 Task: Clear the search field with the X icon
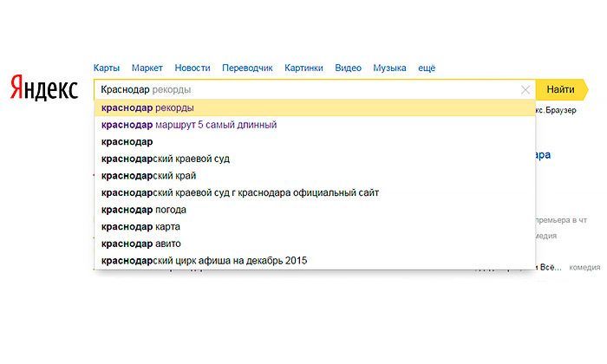[x=525, y=90]
